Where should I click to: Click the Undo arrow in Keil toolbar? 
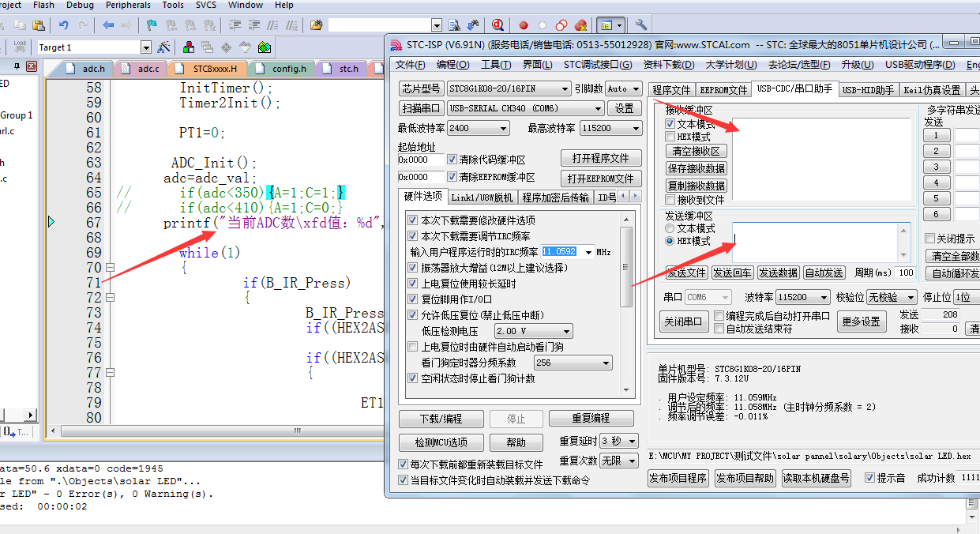[x=63, y=25]
